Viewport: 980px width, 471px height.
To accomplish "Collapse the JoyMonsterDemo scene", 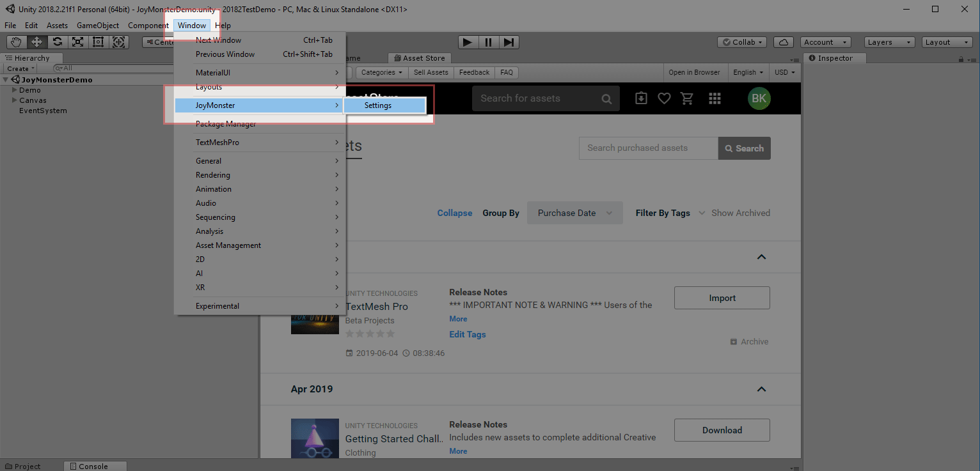I will click(x=6, y=80).
